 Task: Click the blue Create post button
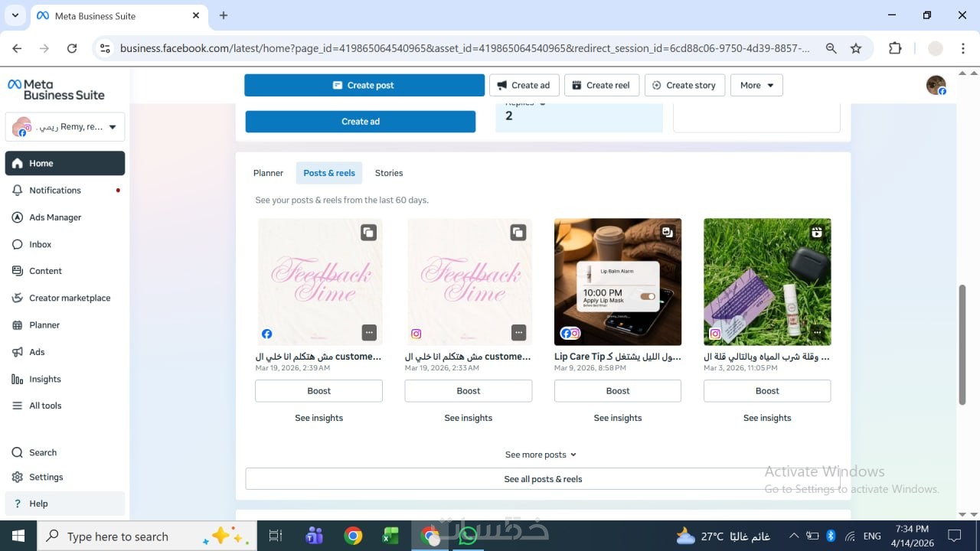tap(364, 85)
